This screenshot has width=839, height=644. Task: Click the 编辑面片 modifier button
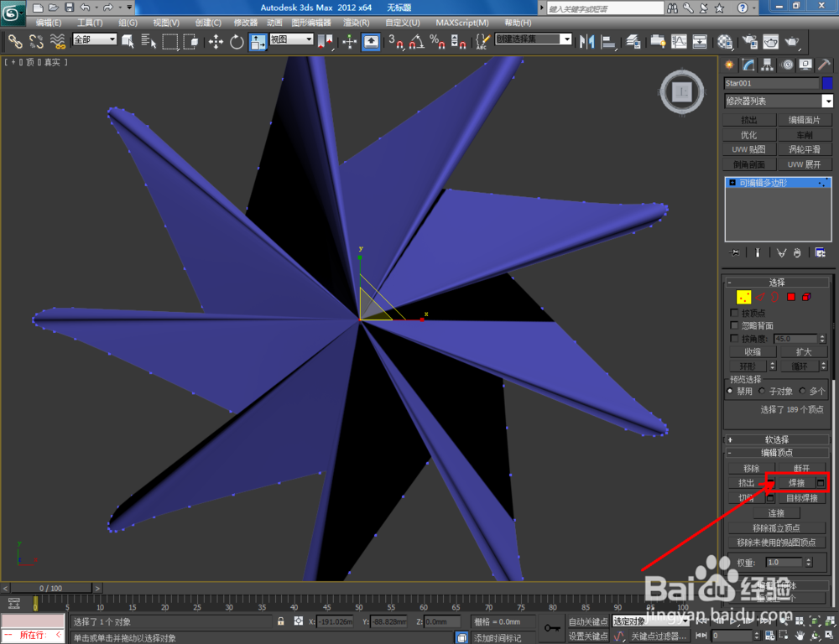pyautogui.click(x=805, y=120)
